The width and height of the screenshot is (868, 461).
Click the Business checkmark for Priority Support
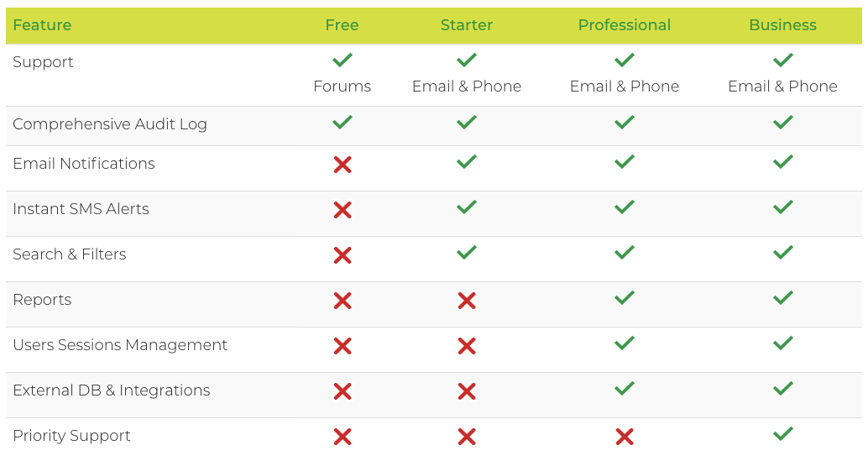tap(782, 434)
